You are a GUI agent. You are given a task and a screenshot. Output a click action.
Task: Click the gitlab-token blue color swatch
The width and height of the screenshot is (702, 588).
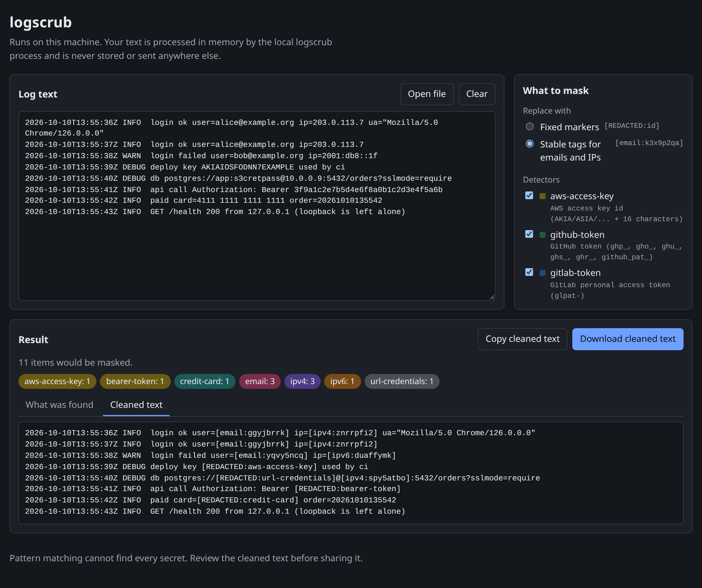[x=543, y=273]
